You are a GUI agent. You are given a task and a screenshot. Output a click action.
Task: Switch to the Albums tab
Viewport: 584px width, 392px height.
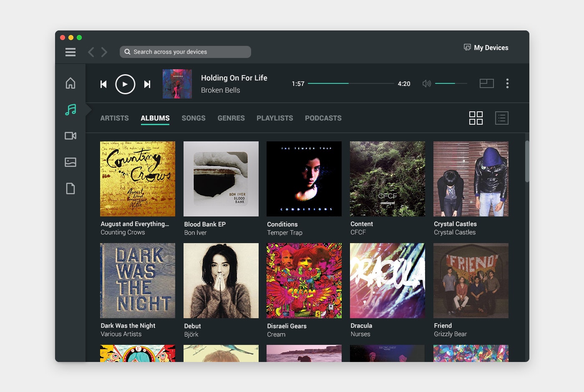click(x=155, y=118)
